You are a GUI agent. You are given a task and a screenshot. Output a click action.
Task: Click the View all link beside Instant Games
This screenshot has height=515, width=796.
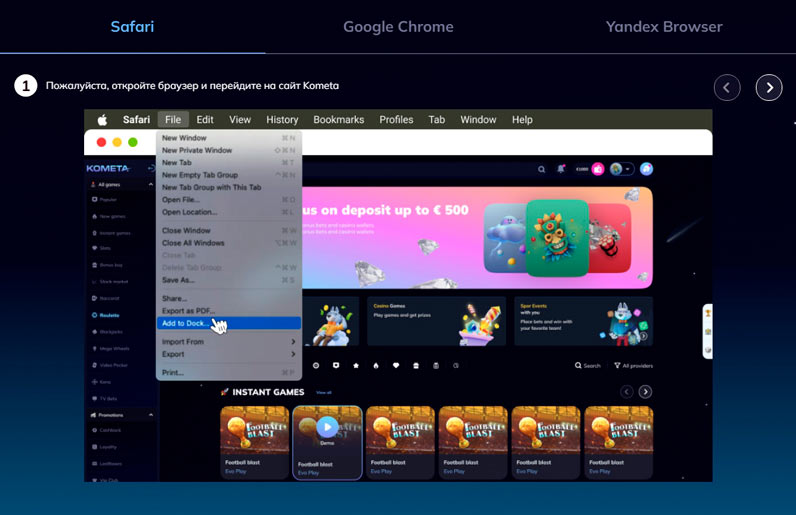pyautogui.click(x=324, y=393)
